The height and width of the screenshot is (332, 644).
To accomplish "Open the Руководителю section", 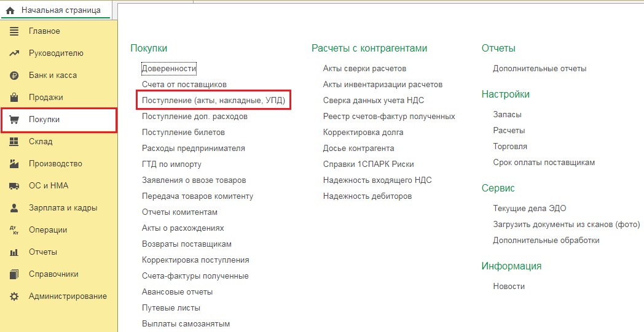I will tap(56, 53).
